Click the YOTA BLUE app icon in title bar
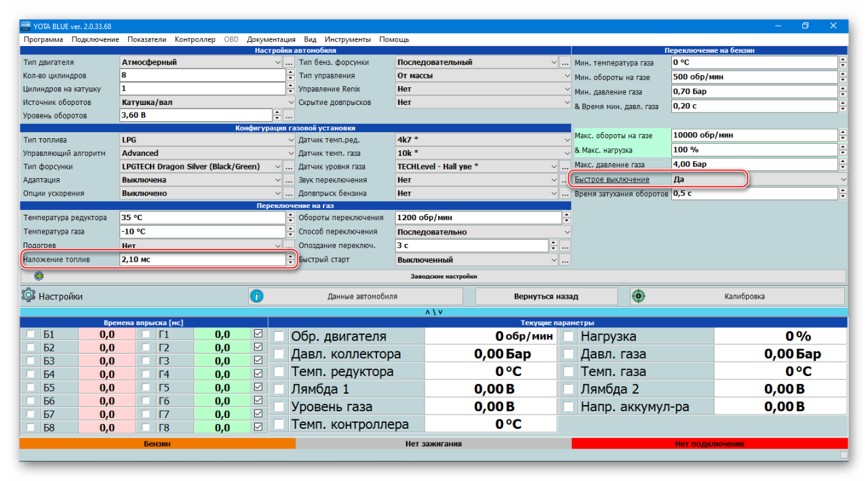The image size is (868, 481). tap(26, 26)
